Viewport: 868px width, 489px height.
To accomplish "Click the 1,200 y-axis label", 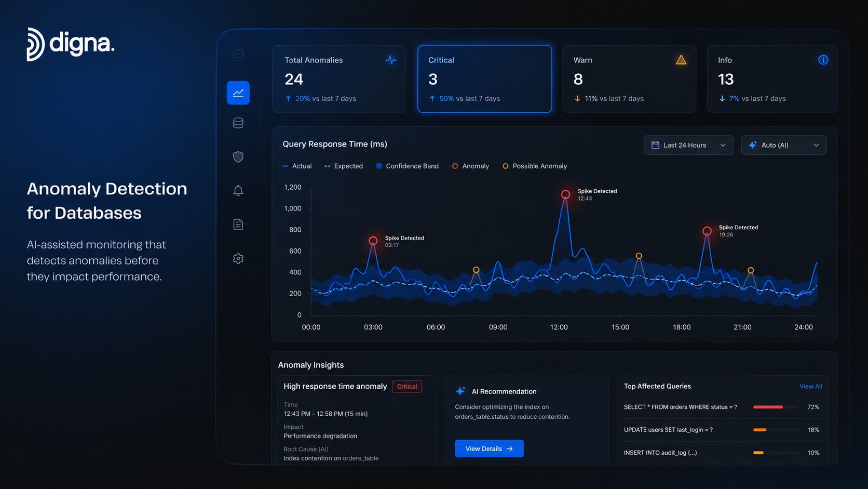I will point(293,187).
